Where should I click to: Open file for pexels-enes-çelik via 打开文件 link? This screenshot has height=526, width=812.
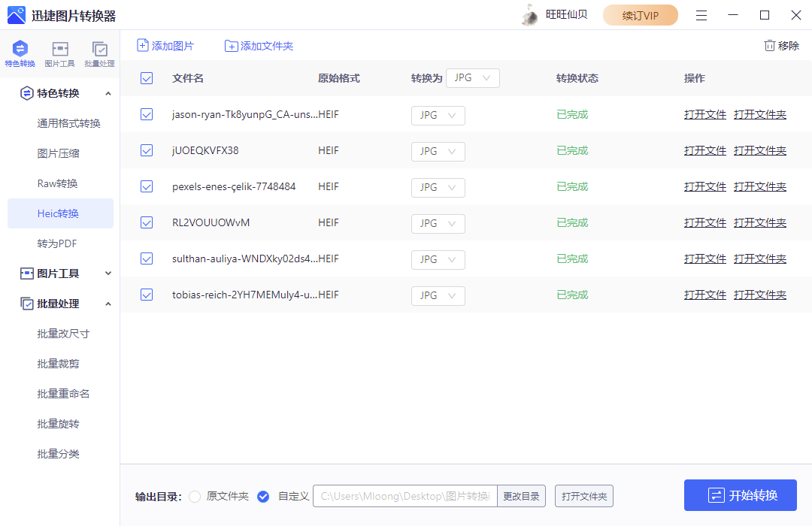click(x=704, y=186)
